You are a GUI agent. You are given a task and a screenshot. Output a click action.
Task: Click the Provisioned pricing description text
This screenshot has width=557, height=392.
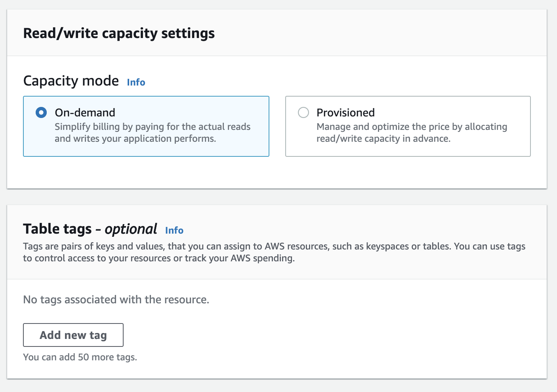tap(412, 133)
